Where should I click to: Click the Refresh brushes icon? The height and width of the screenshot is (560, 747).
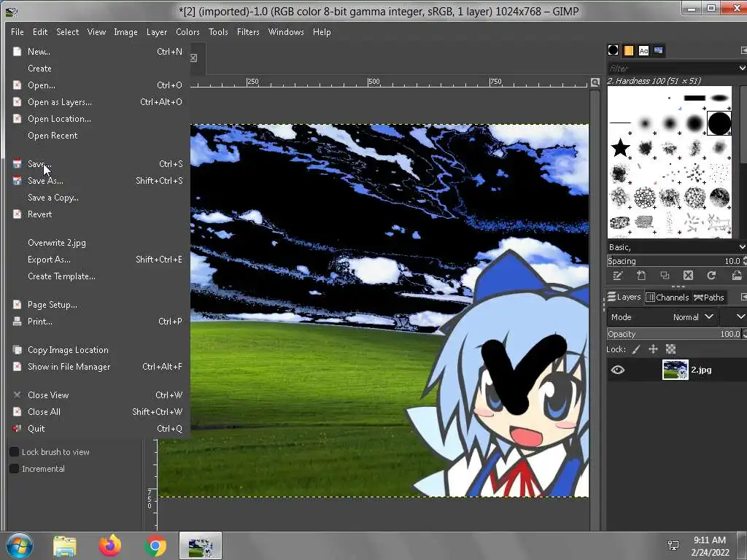tap(711, 276)
